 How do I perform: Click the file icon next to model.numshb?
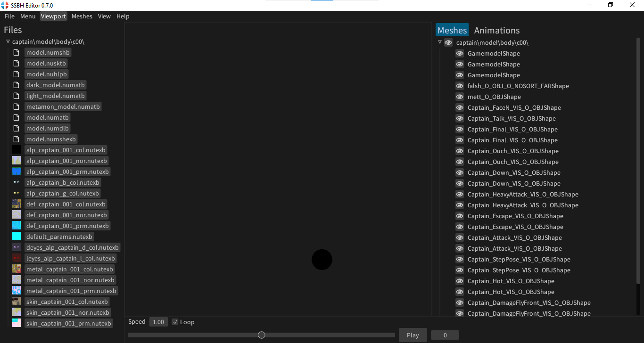point(17,52)
